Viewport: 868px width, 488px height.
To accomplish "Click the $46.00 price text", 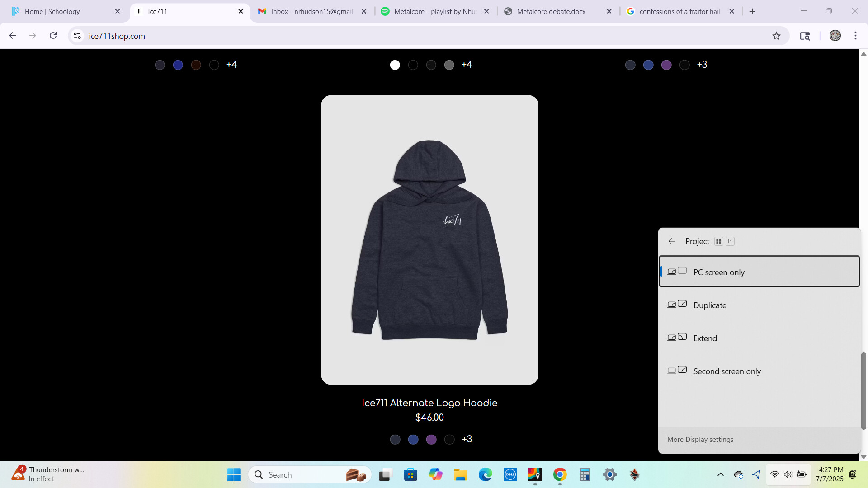I will [x=429, y=418].
